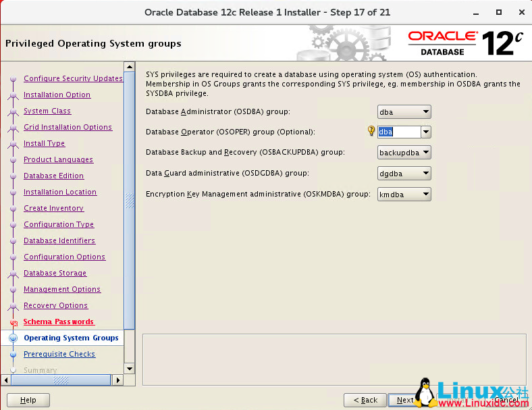Open the OSDBA group dropdown
Image resolution: width=532 pixels, height=410 pixels.
coord(404,112)
